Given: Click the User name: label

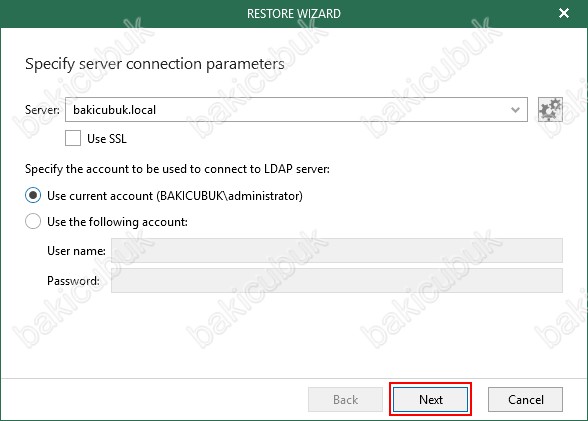Looking at the screenshot, I should pos(76,251).
